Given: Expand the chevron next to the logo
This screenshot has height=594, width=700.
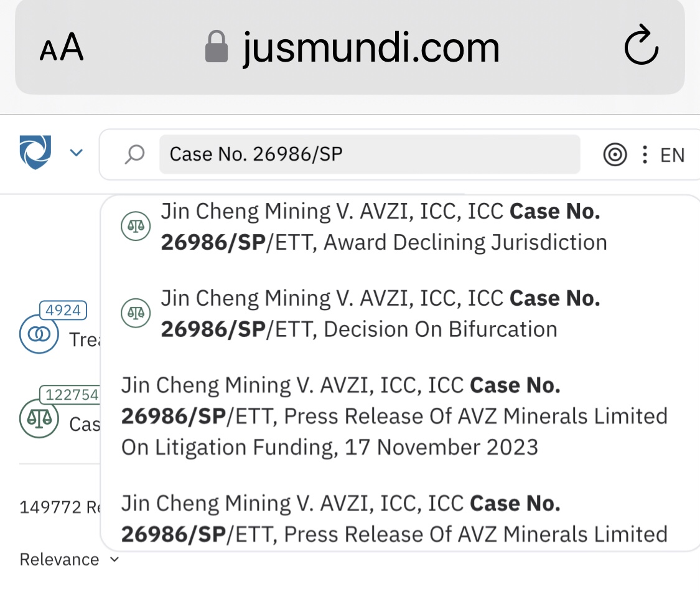Looking at the screenshot, I should point(76,153).
